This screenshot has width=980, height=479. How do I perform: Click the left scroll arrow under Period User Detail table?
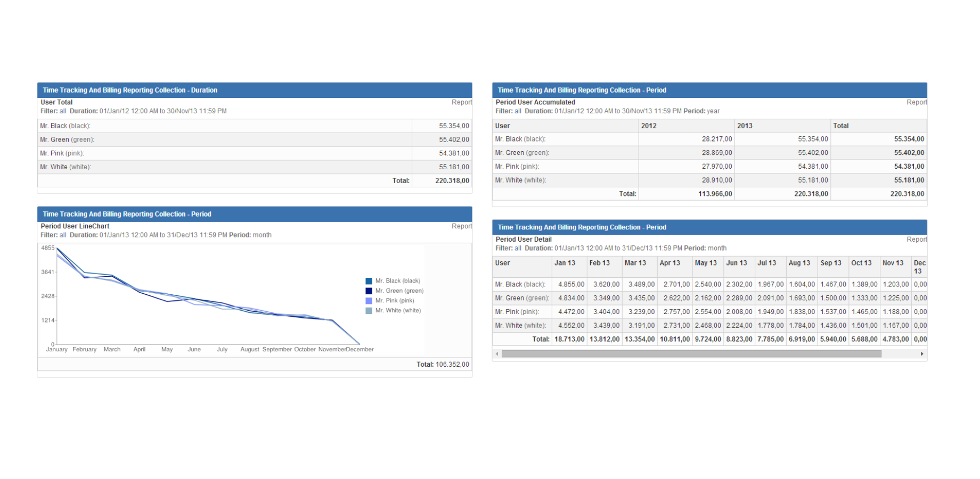click(x=497, y=354)
